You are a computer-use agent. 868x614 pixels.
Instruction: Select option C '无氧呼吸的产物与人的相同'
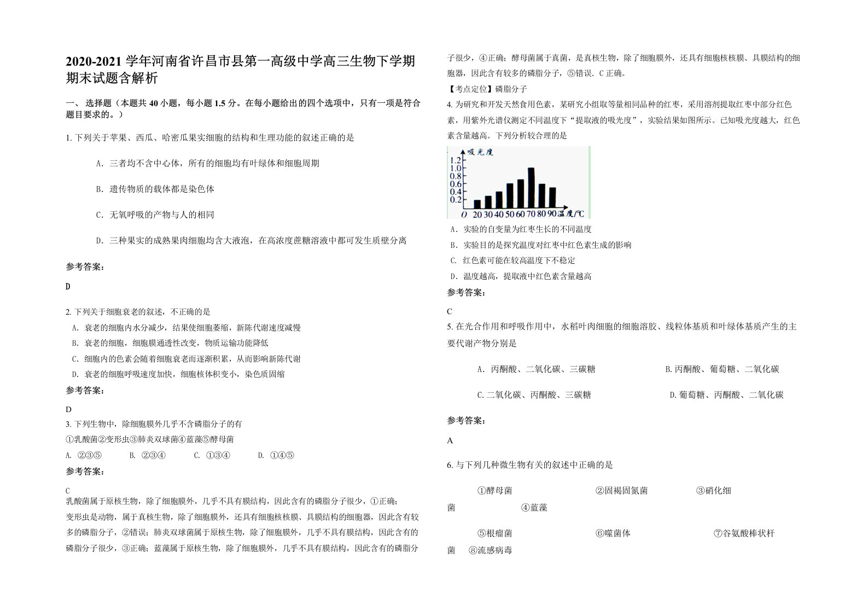[x=155, y=215]
